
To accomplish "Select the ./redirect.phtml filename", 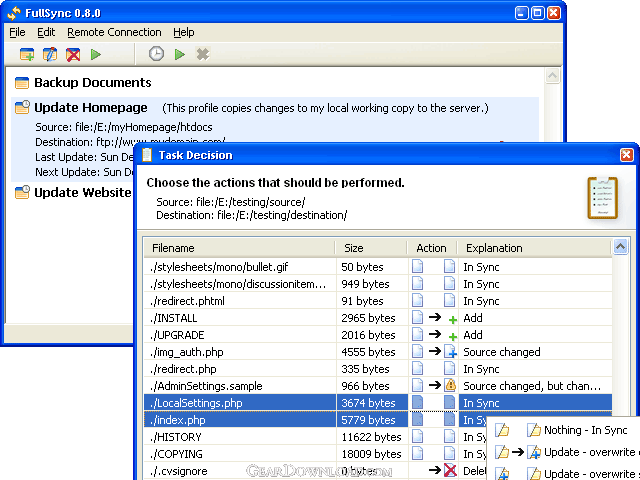I will pyautogui.click(x=187, y=301).
